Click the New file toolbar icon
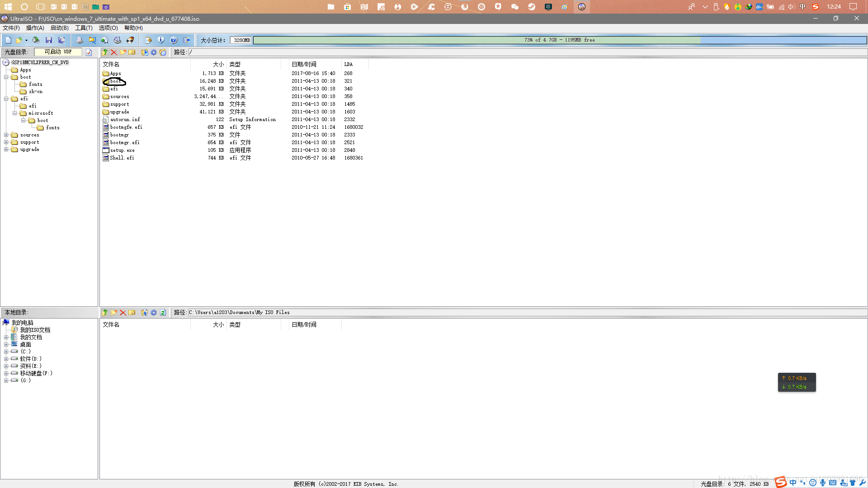Screen dimensions: 868x488 pyautogui.click(x=8, y=40)
